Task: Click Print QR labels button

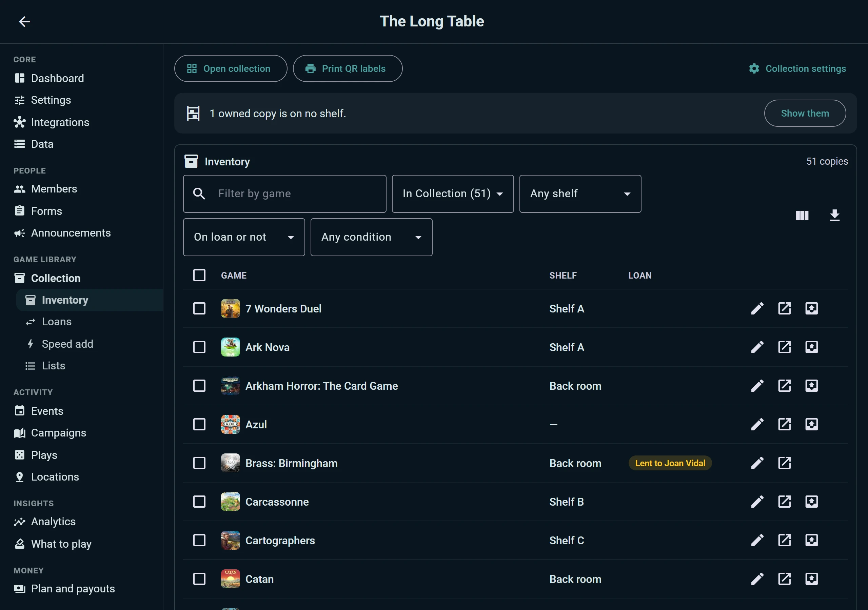Action: (x=348, y=68)
